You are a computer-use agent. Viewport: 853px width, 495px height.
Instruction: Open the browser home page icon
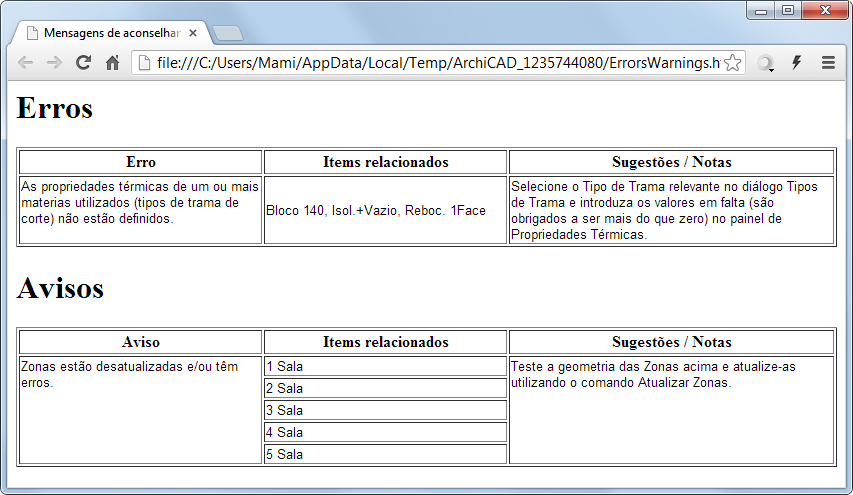(x=112, y=63)
